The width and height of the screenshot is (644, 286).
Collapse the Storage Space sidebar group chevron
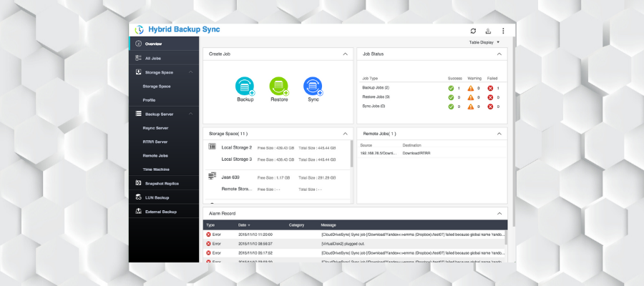(x=190, y=72)
